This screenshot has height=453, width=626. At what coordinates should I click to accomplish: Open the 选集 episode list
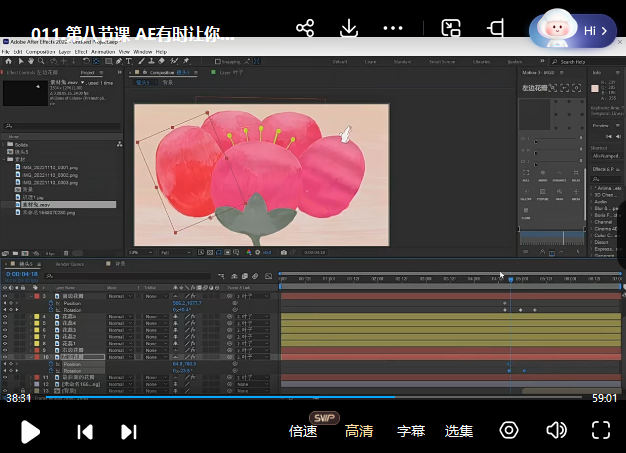(x=459, y=431)
